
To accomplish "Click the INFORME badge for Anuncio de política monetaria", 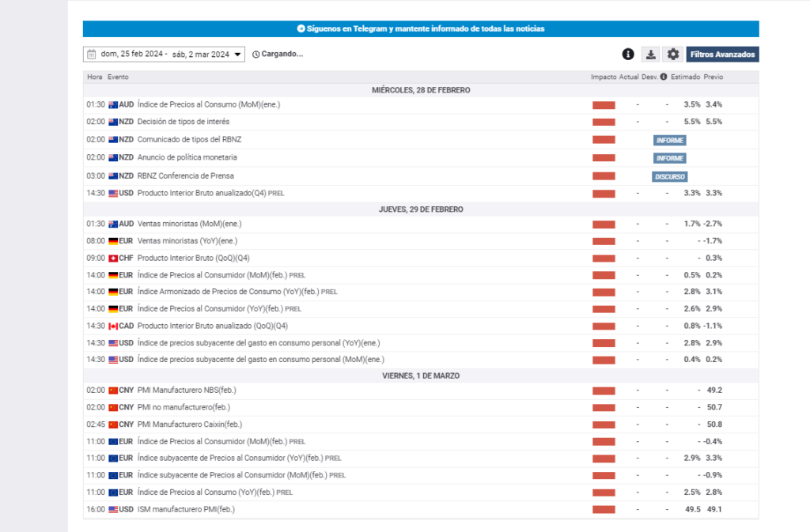I will click(x=669, y=158).
